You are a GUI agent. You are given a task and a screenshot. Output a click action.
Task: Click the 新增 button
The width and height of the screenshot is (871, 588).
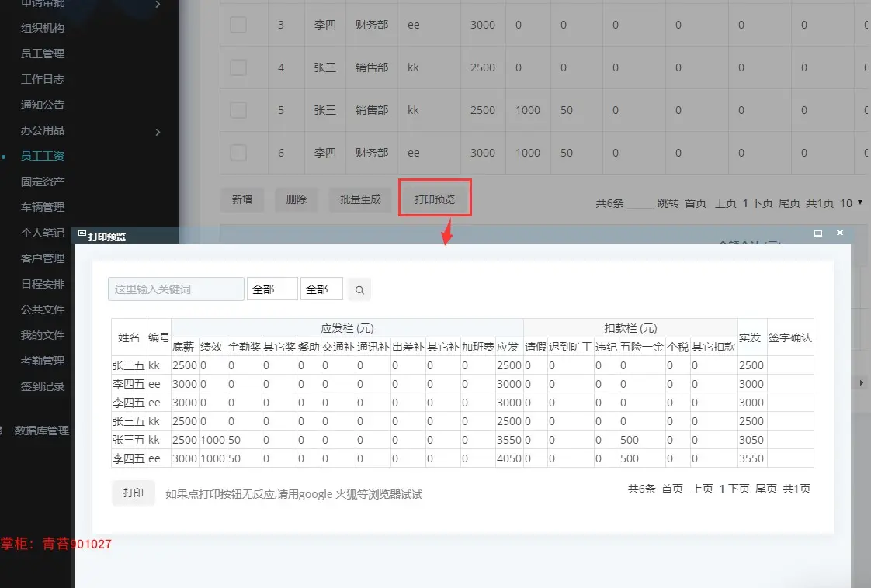coord(241,199)
